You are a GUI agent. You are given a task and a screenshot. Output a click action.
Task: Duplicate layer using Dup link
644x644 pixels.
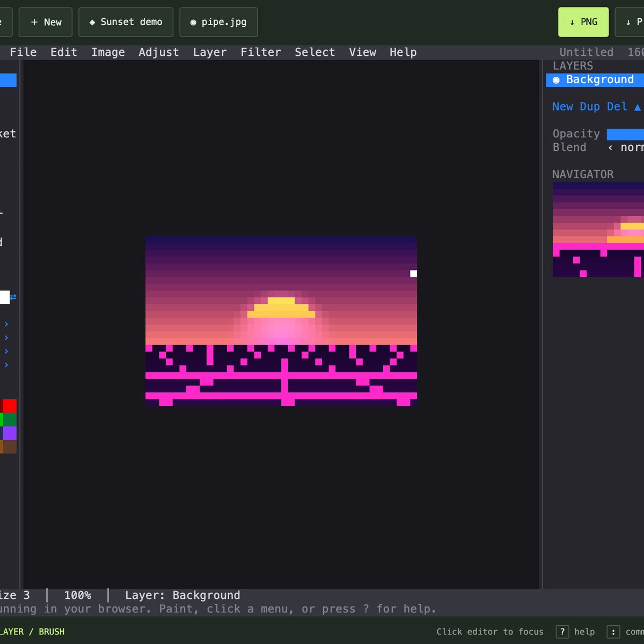[590, 107]
